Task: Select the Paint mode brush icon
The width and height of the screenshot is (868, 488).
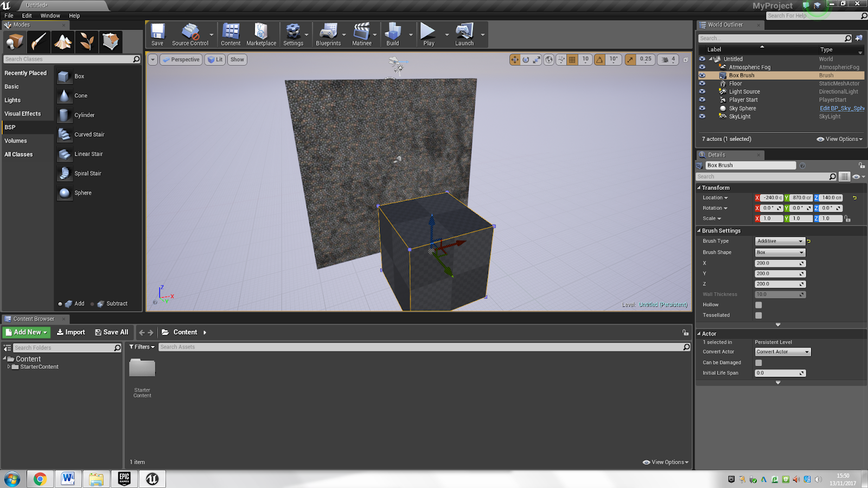Action: [39, 42]
